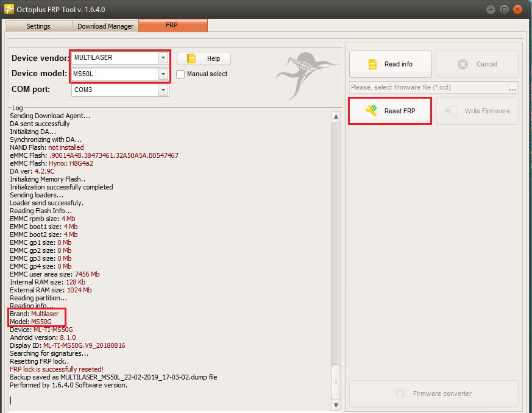Screen dimensions: 532x413
Task: Click the 'Resetting FRP lock..' log line
Action: [40, 361]
